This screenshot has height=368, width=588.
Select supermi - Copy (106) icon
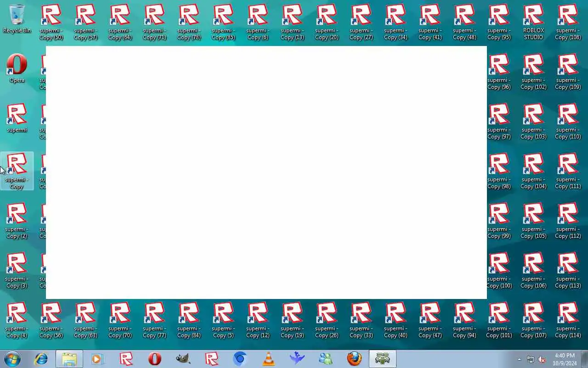point(533,270)
